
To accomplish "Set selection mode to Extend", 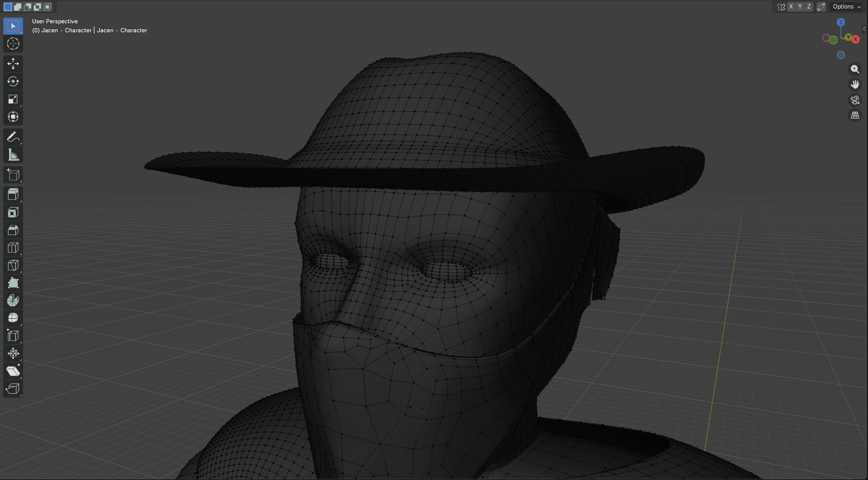I will (18, 7).
